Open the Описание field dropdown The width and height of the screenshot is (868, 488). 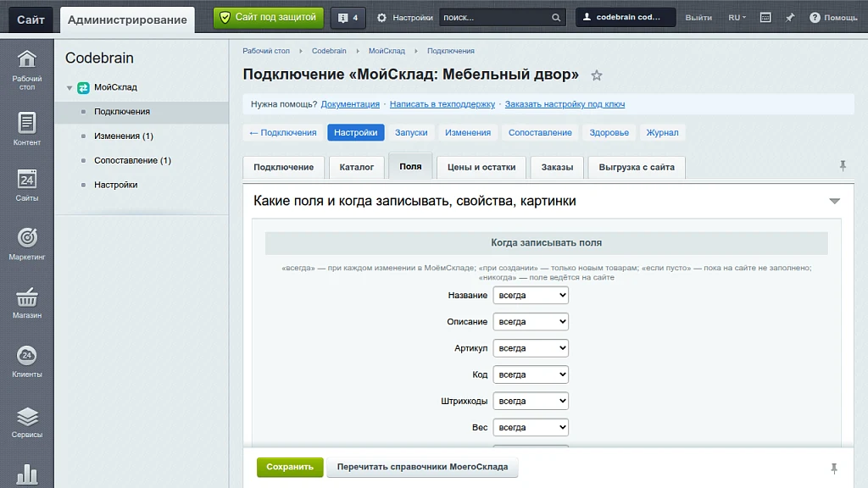pyautogui.click(x=531, y=322)
